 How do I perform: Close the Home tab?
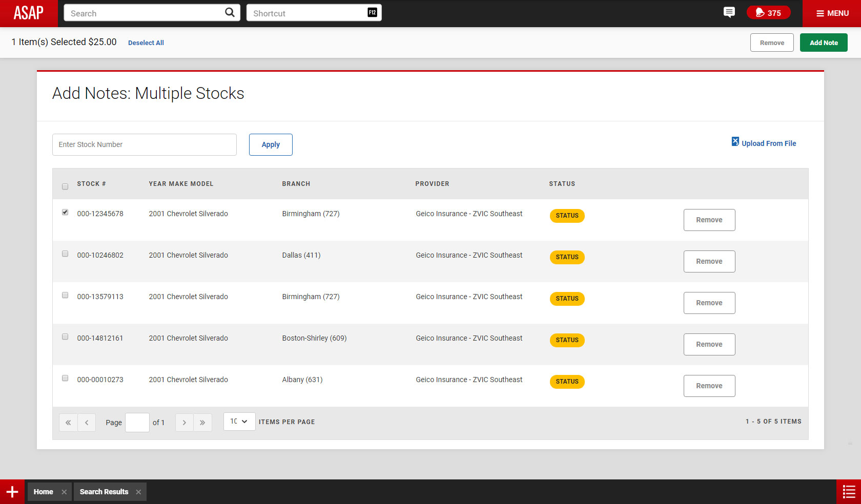point(64,492)
